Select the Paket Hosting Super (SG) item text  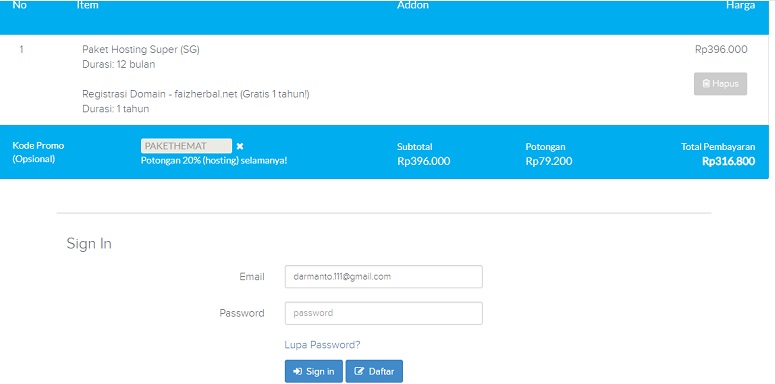[141, 49]
